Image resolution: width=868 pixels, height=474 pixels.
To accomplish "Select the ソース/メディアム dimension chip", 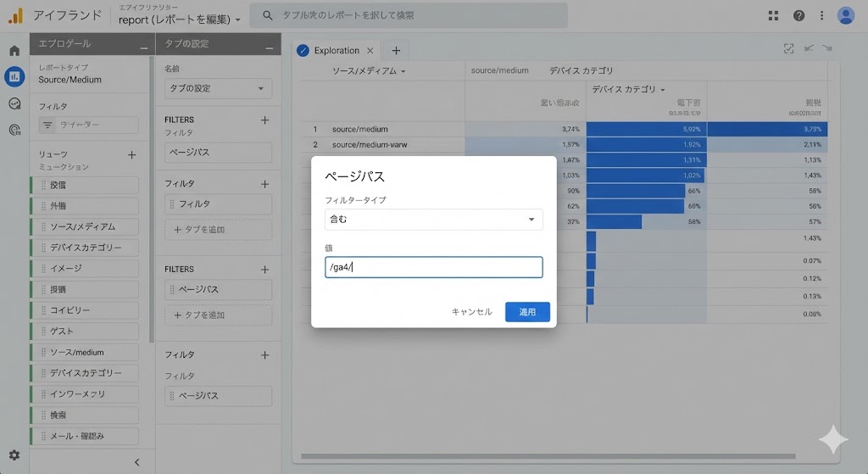I will pos(85,226).
